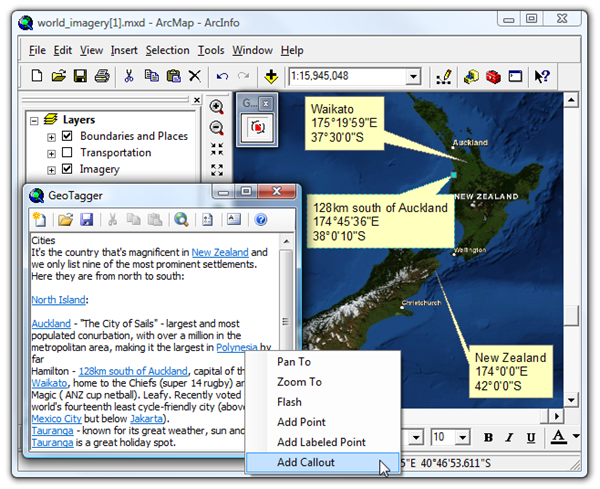This screenshot has width=600, height=489.
Task: Click the GeoTagger options page icon
Action: click(207, 220)
